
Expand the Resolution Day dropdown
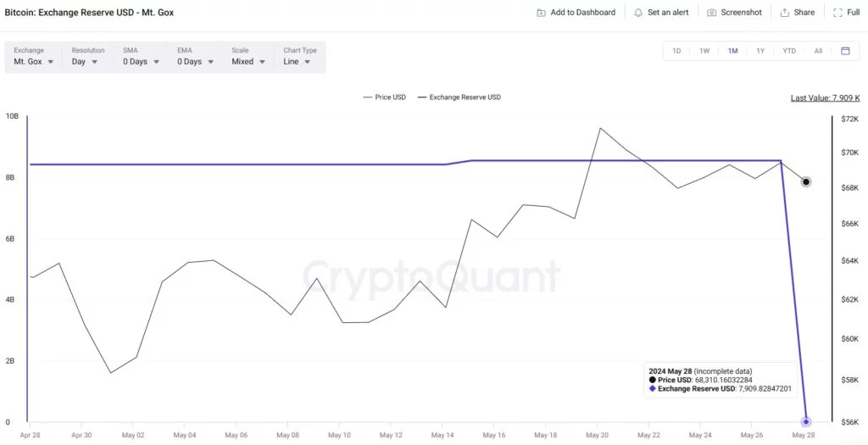click(x=87, y=57)
